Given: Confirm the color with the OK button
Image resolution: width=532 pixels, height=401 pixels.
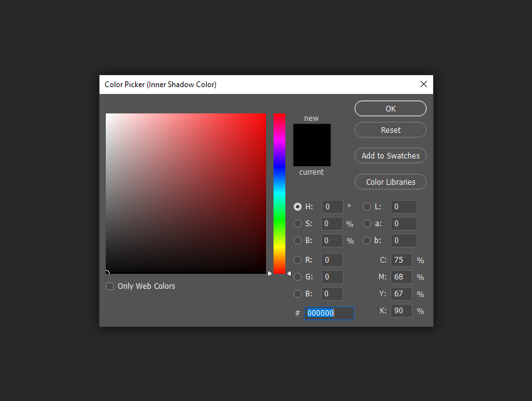Looking at the screenshot, I should [390, 108].
